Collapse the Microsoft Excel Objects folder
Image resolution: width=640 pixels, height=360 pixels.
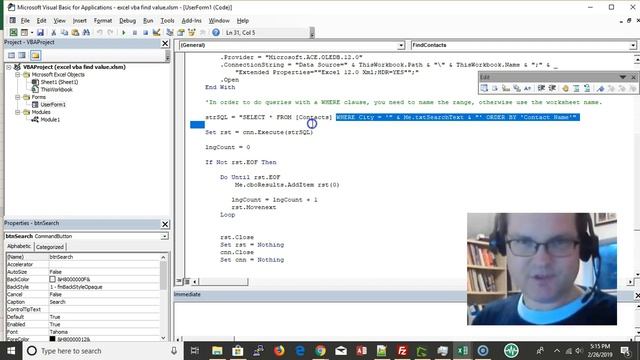click(x=18, y=75)
